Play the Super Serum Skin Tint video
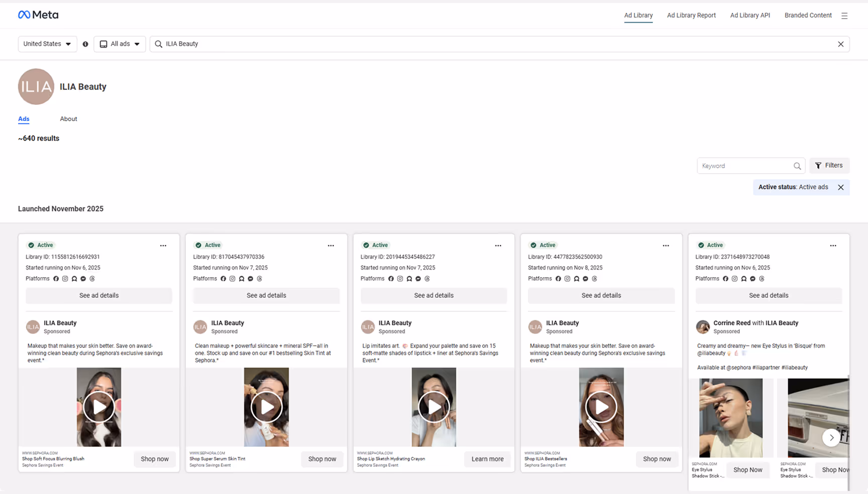 click(266, 407)
